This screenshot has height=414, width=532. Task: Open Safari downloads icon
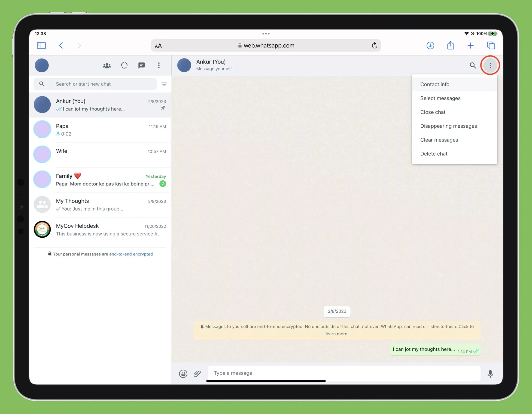tap(430, 45)
